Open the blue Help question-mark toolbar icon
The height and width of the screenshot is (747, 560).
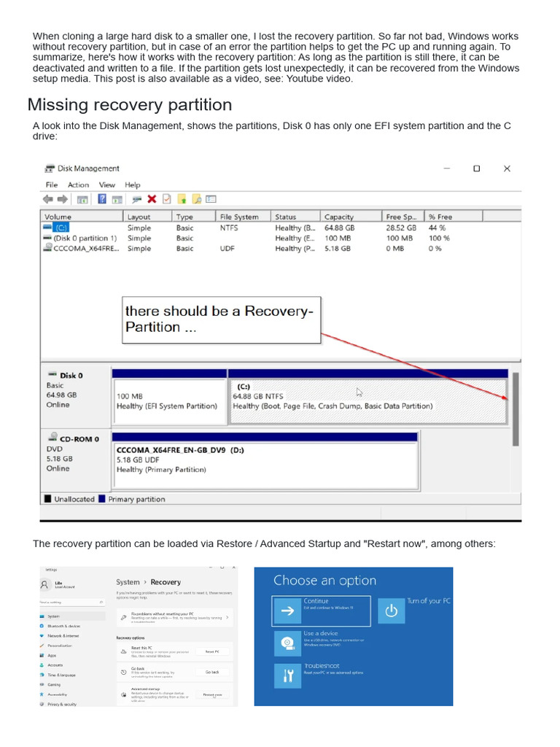tap(102, 199)
